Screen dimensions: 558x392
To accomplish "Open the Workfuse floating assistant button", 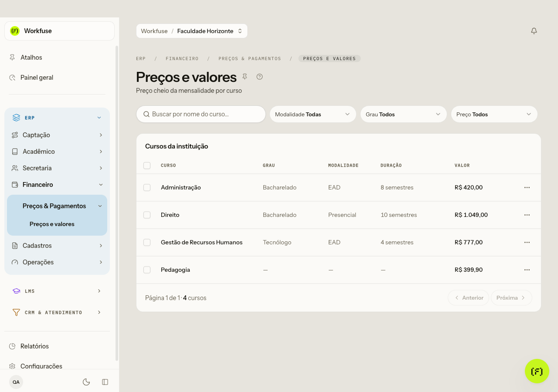I will coord(537,371).
